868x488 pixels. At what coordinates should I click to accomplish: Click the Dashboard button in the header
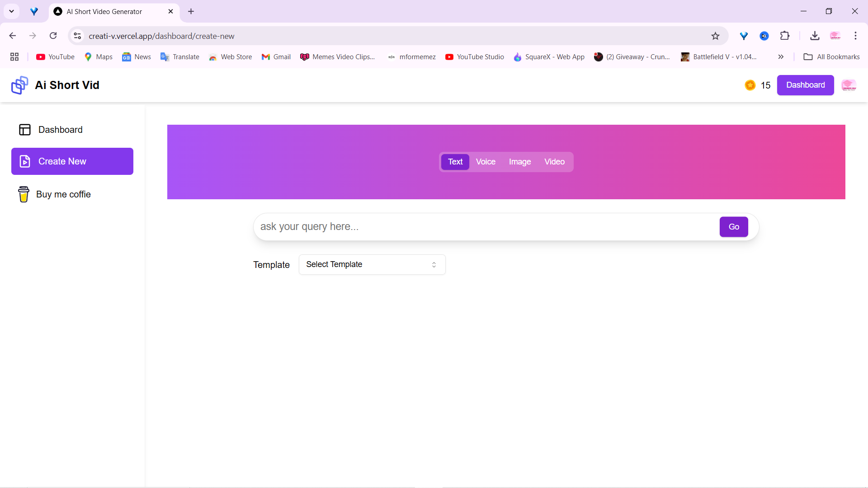click(x=805, y=85)
